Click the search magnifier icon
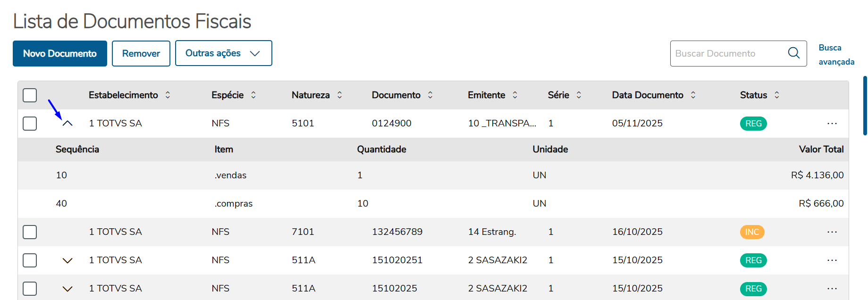This screenshot has width=868, height=300. [794, 53]
